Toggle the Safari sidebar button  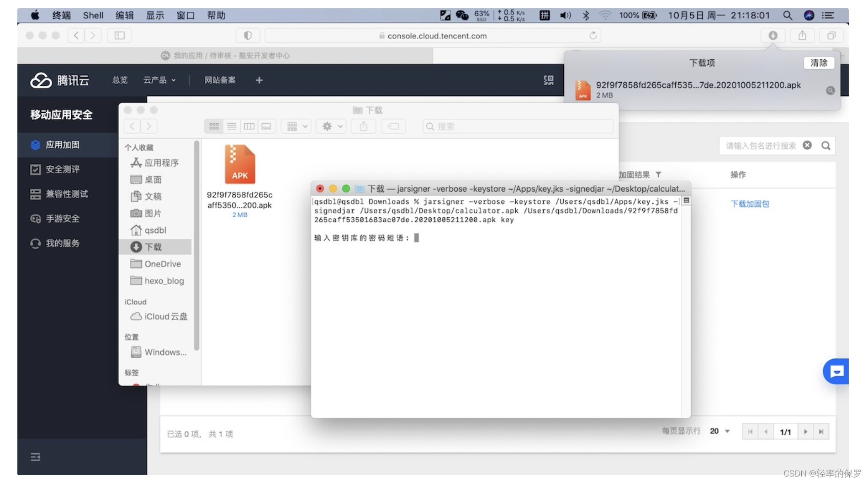[120, 36]
